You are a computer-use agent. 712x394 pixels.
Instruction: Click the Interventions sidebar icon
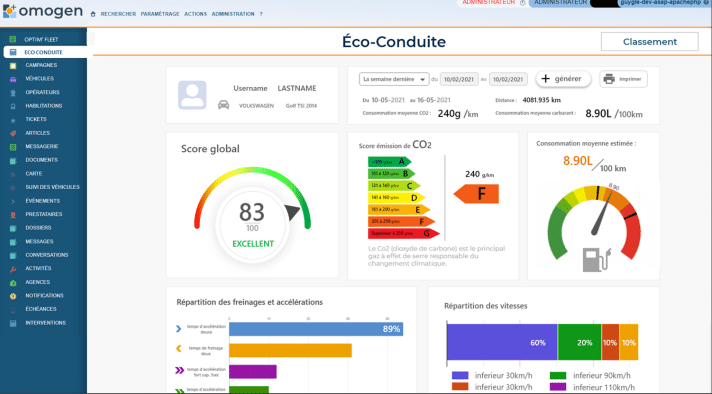tap(13, 323)
